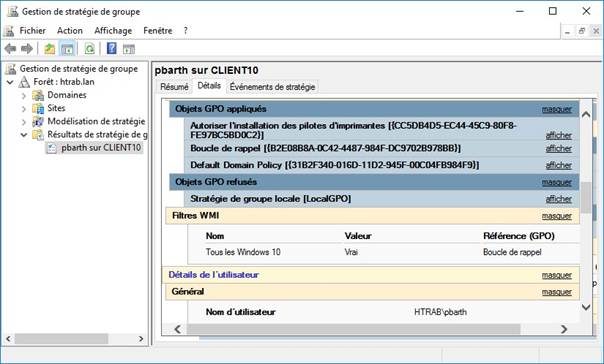Click the Forward arrow toolbar icon
The image size is (604, 364).
(x=27, y=49)
